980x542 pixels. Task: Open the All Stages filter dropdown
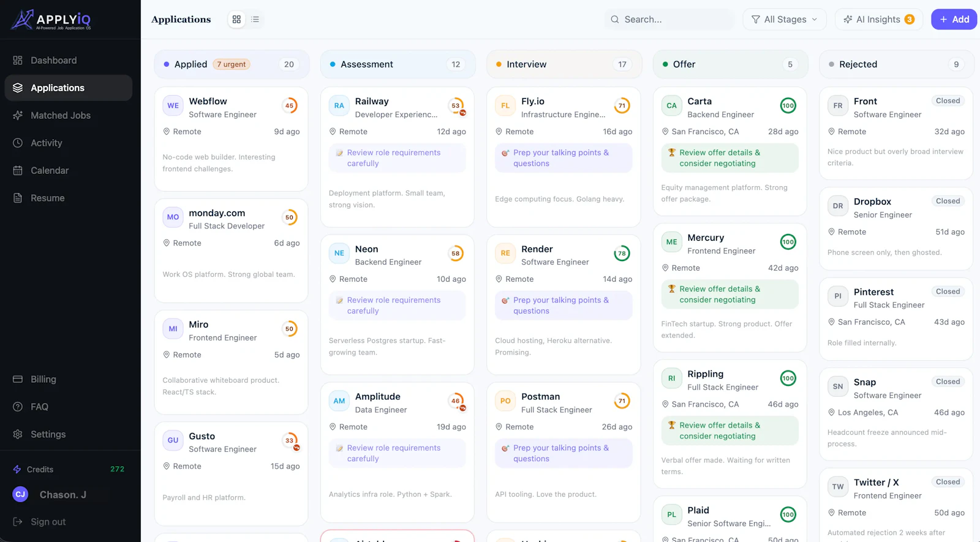[x=785, y=20]
